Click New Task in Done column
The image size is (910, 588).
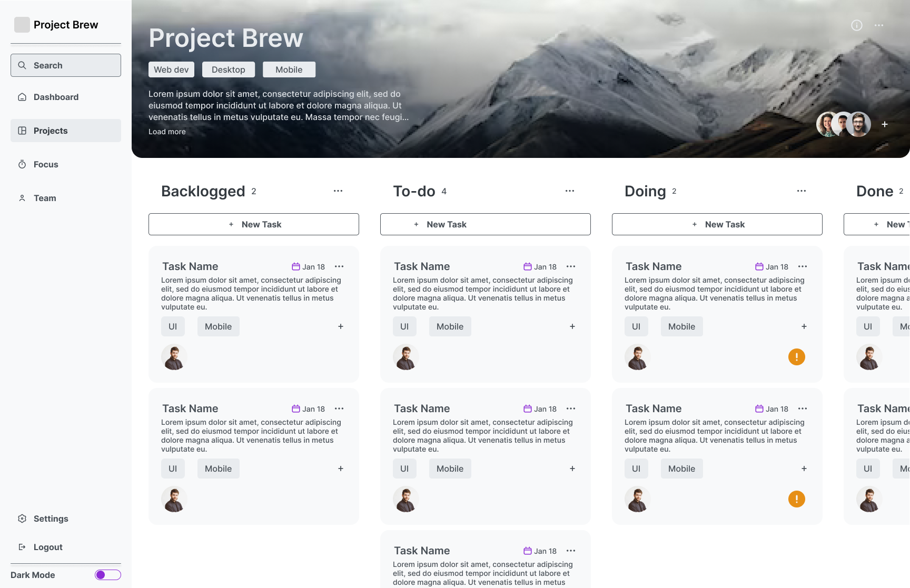coord(877,224)
